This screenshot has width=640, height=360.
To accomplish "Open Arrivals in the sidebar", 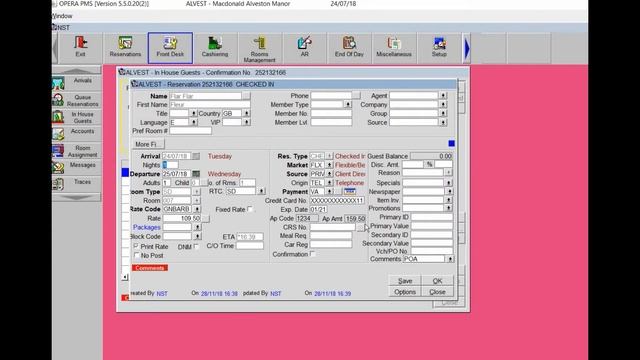I will click(77, 83).
